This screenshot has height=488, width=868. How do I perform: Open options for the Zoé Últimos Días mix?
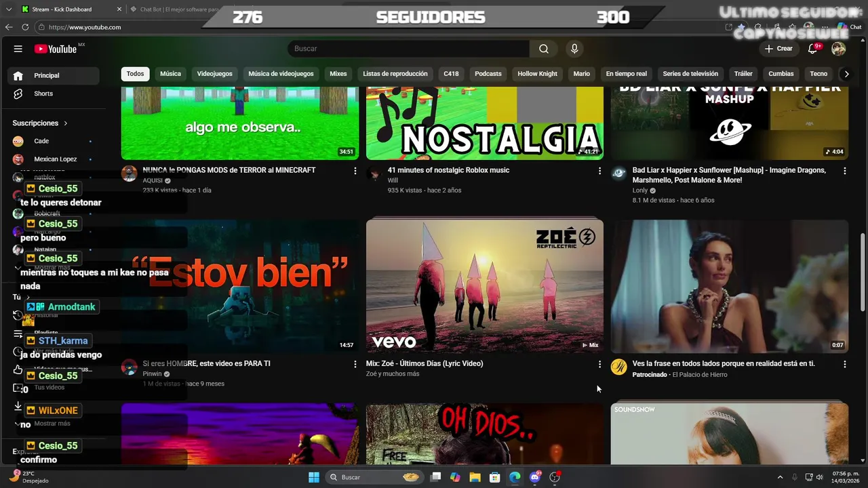[599, 364]
